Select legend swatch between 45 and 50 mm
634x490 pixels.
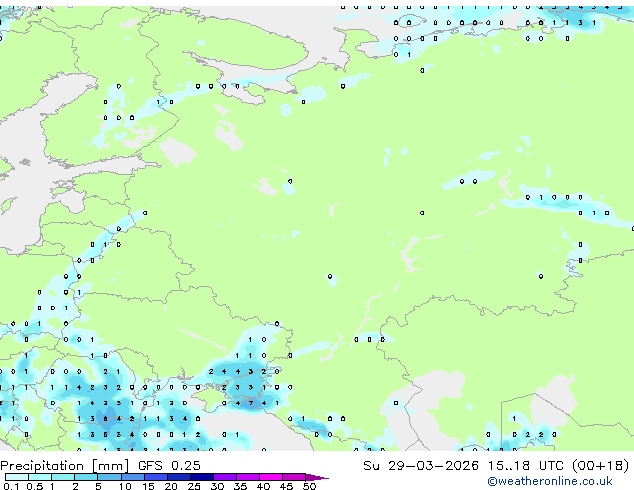[294, 477]
